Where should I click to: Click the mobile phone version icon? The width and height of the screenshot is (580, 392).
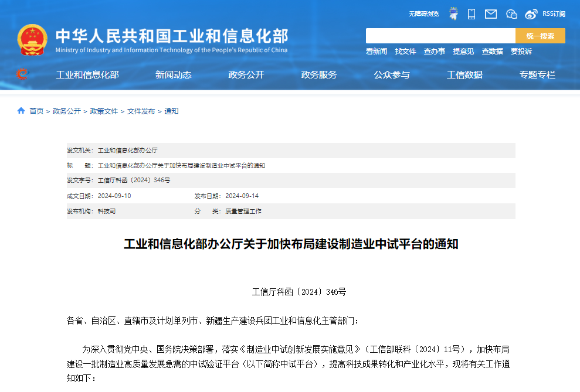(471, 13)
